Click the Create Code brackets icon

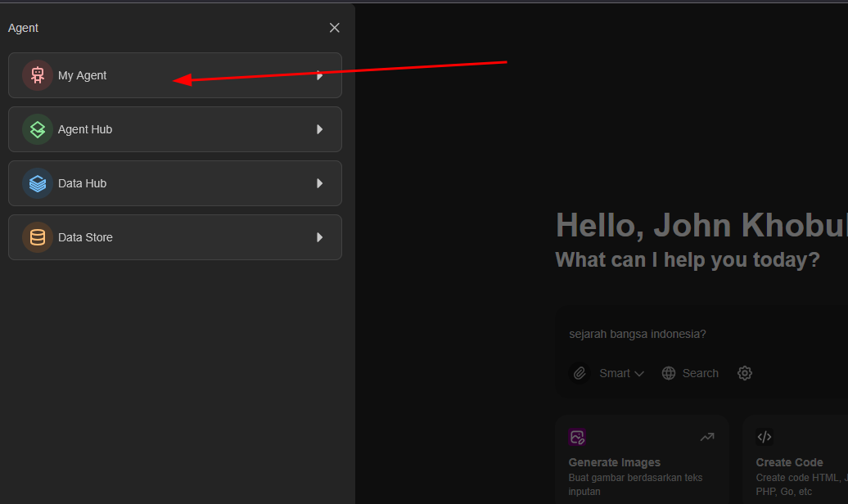tap(765, 437)
